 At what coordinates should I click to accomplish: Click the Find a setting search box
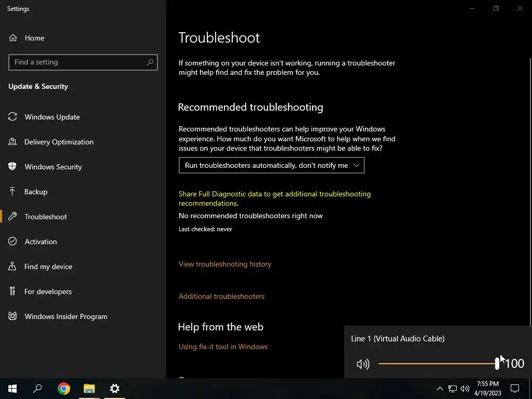(x=83, y=62)
